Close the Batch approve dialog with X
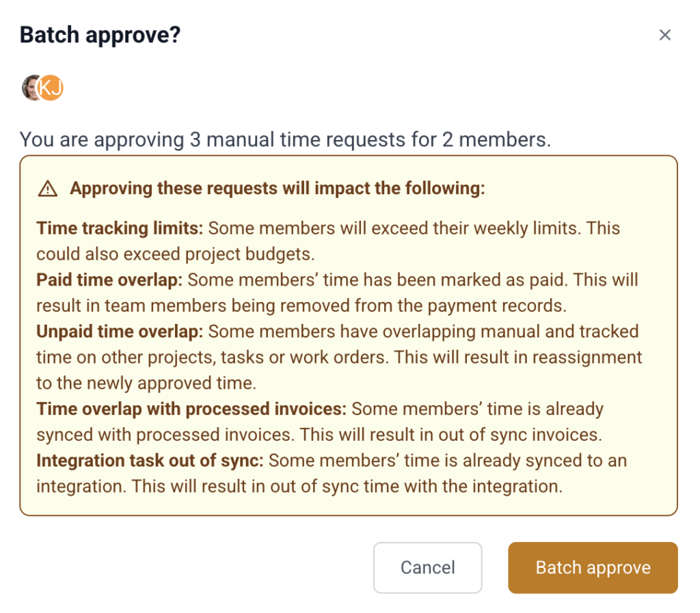 [664, 35]
